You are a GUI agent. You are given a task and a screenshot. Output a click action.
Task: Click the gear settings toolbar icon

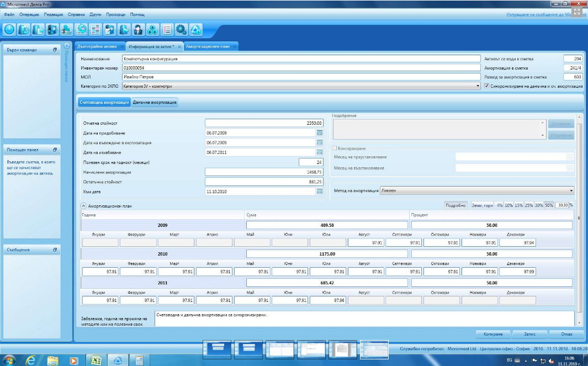point(181,29)
